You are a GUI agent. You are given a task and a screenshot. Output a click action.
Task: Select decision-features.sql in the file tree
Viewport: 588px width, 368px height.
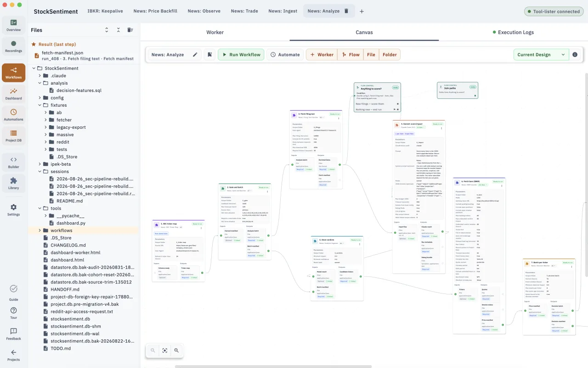[x=79, y=91]
